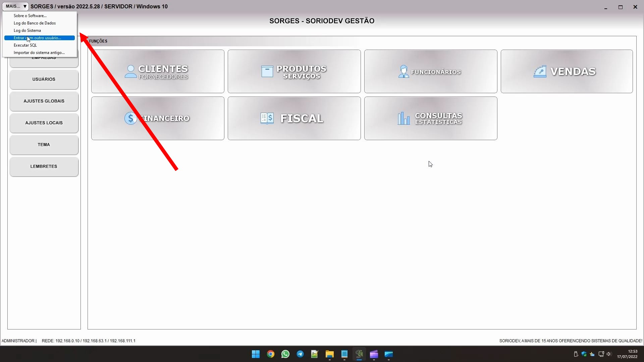Choose Importar do sistema antigo...
Viewport: 644px width, 362px height.
[39, 53]
